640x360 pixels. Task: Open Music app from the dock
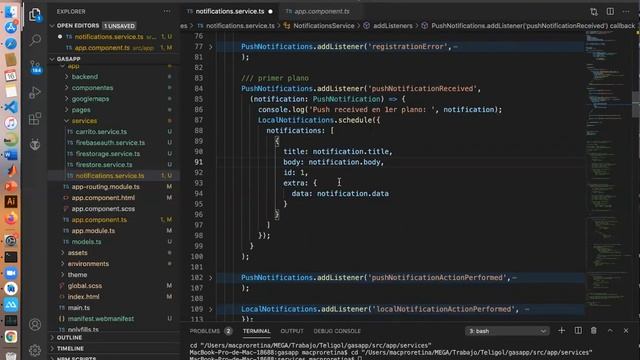click(11, 123)
